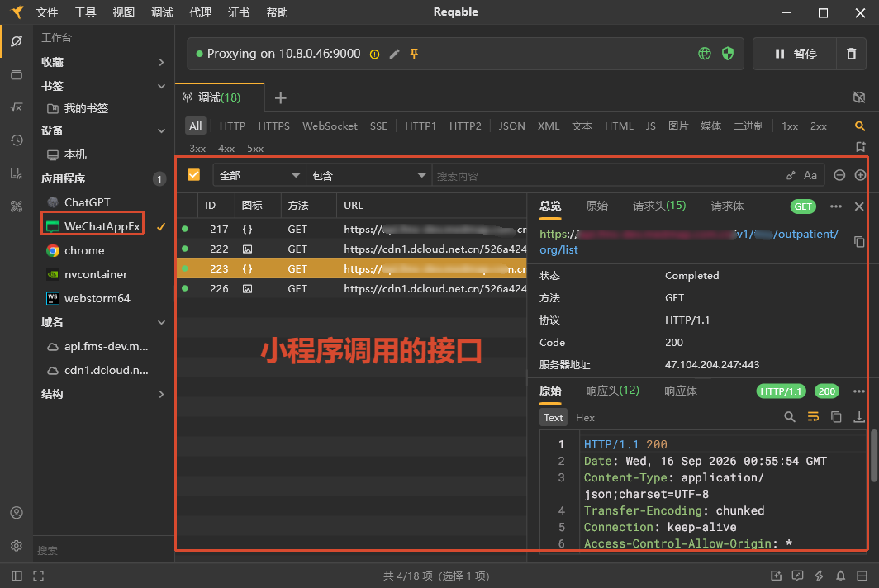Select request row with ID 226
Screen dimensions: 879x588
(x=352, y=289)
